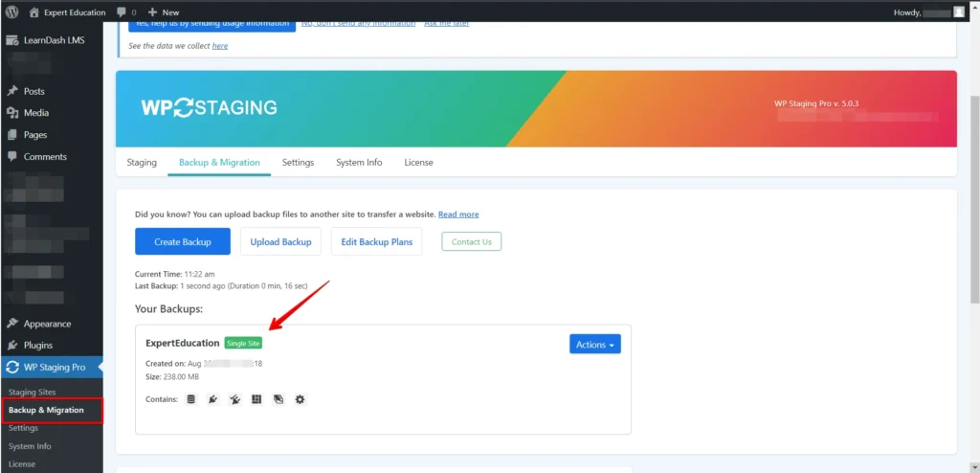This screenshot has height=473, width=980.
Task: Click the Ask me later link
Action: point(447,23)
